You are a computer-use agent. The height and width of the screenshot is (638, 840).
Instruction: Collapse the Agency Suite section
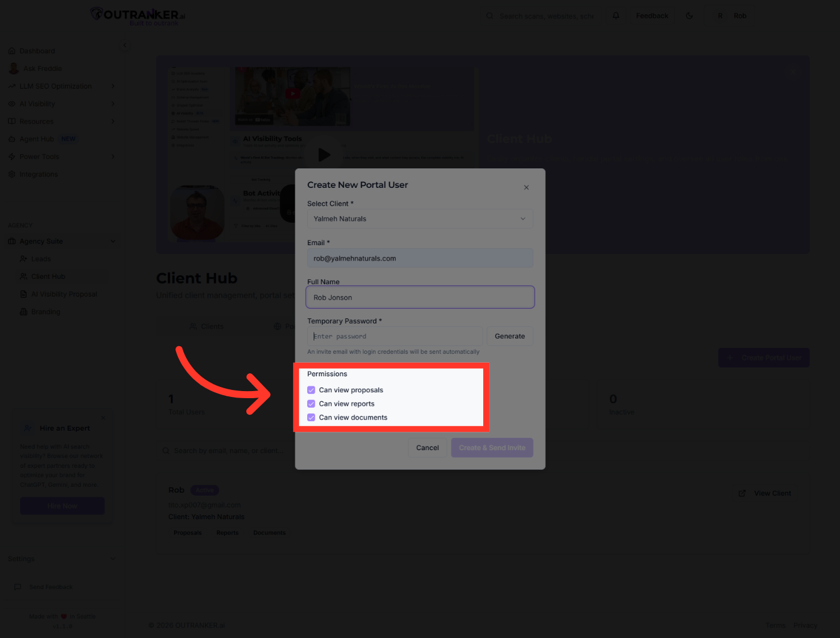[113, 241]
